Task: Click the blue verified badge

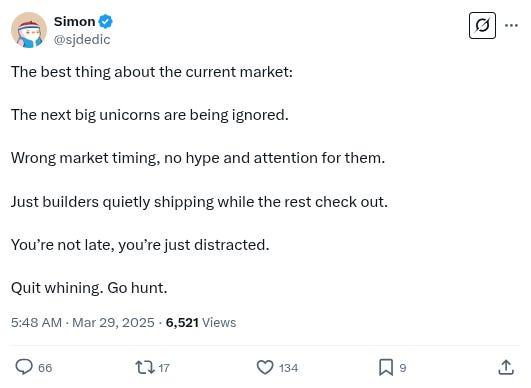Action: click(x=105, y=22)
